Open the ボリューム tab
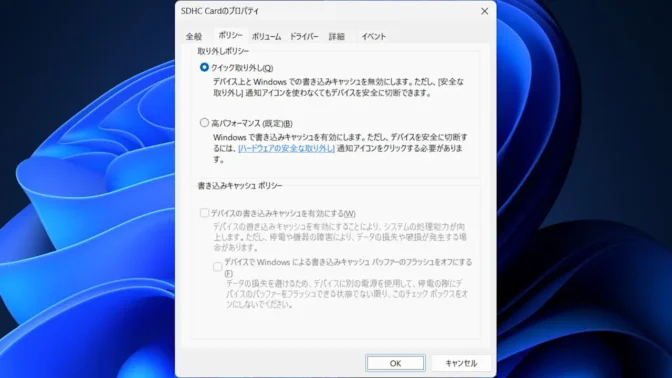The image size is (672, 378). [x=266, y=36]
